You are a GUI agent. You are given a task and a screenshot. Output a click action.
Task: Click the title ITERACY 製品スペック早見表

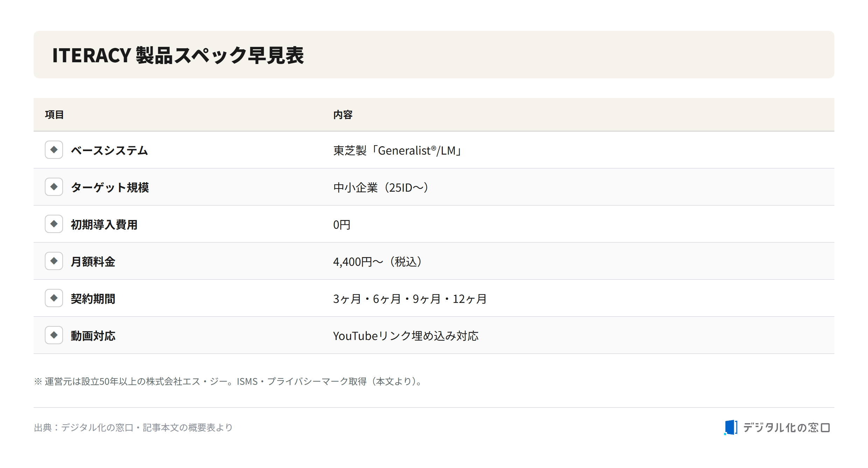pos(178,55)
